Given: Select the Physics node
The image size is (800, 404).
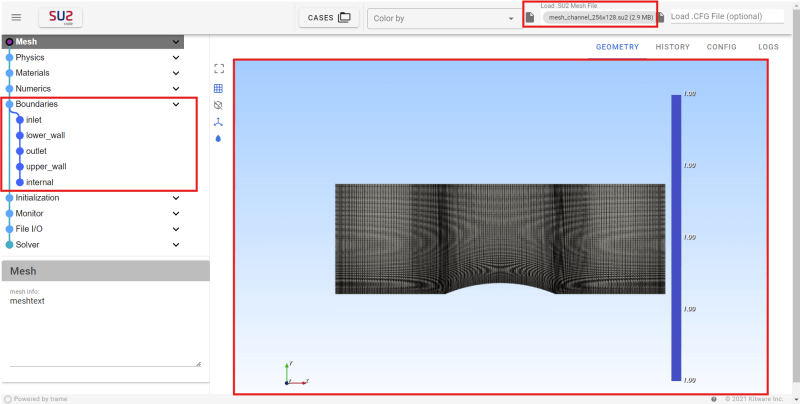Looking at the screenshot, I should (x=30, y=57).
